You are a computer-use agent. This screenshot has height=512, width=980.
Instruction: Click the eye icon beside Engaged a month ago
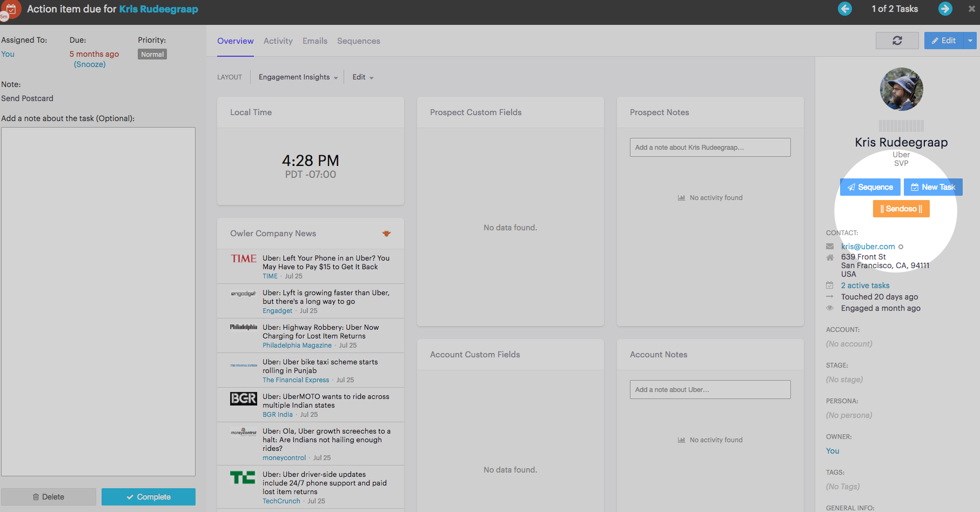tap(830, 308)
